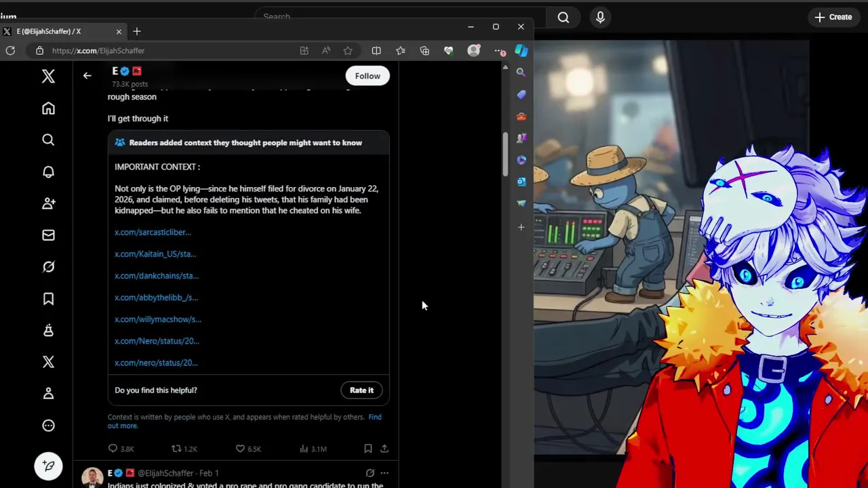Image resolution: width=868 pixels, height=488 pixels.
Task: Open search in Edge sidebar
Action: tap(521, 73)
